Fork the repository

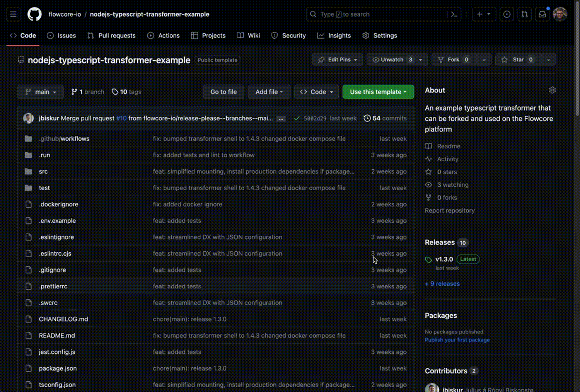click(454, 60)
